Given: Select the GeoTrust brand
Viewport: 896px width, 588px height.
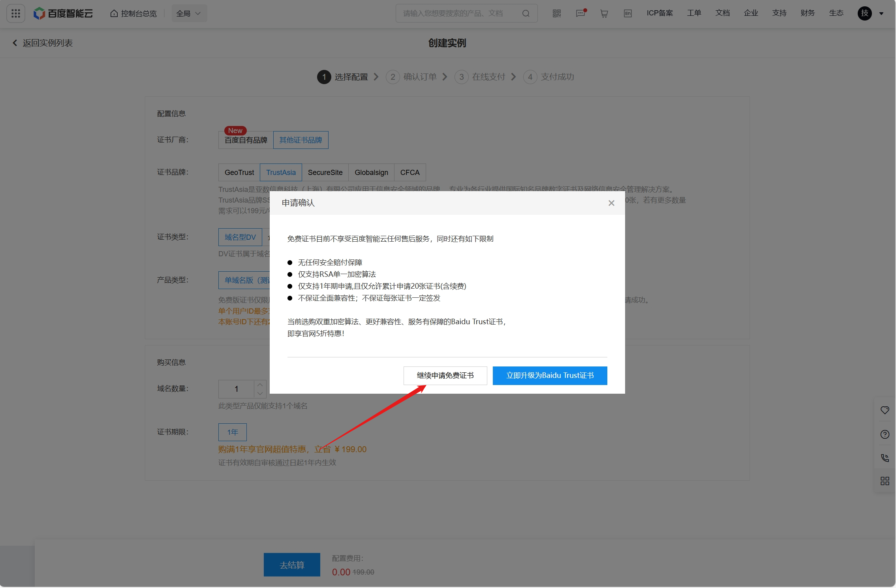Looking at the screenshot, I should tap(239, 173).
